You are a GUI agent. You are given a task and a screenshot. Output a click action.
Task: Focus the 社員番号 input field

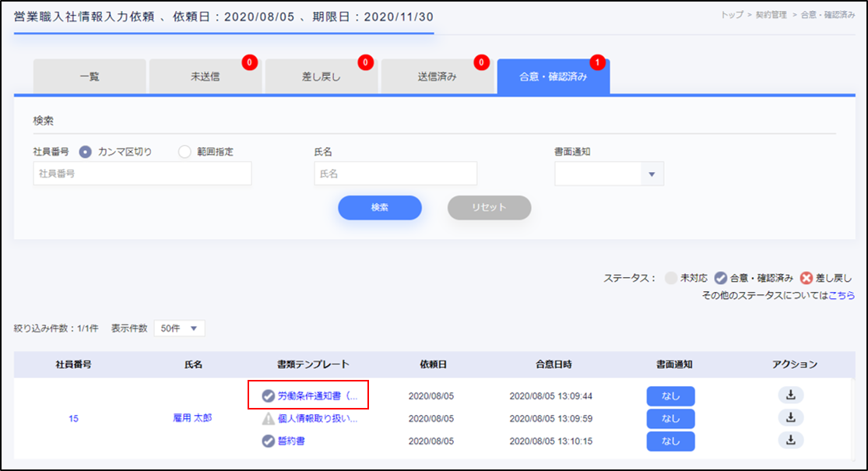pos(142,174)
